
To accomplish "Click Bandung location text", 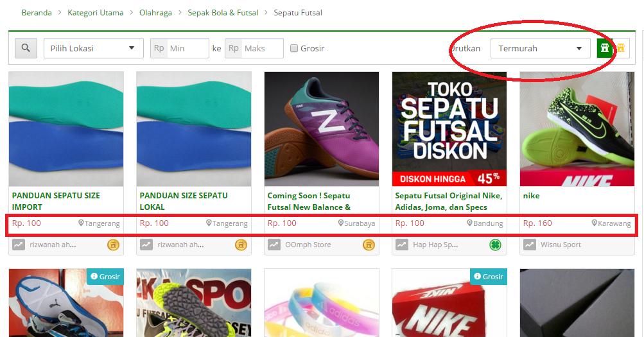I will pos(488,223).
